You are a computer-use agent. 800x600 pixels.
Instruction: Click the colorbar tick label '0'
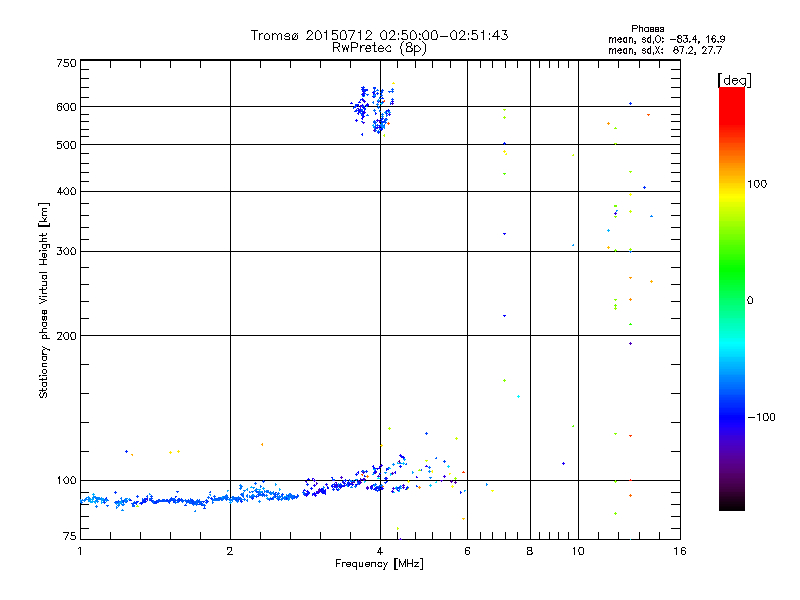750,301
